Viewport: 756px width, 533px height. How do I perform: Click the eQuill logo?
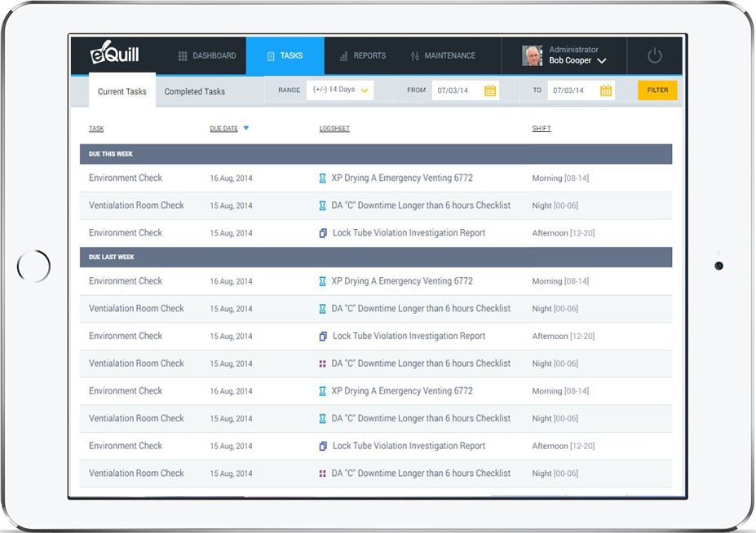point(114,53)
